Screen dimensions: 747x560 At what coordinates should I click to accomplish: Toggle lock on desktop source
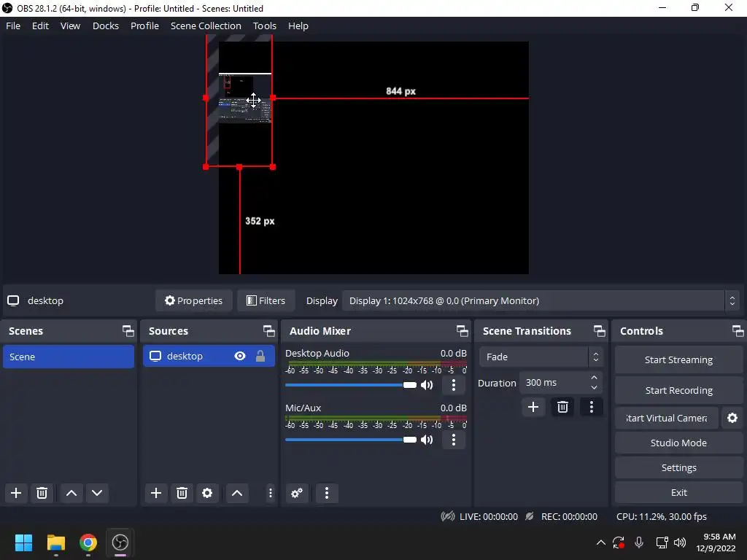coord(260,356)
